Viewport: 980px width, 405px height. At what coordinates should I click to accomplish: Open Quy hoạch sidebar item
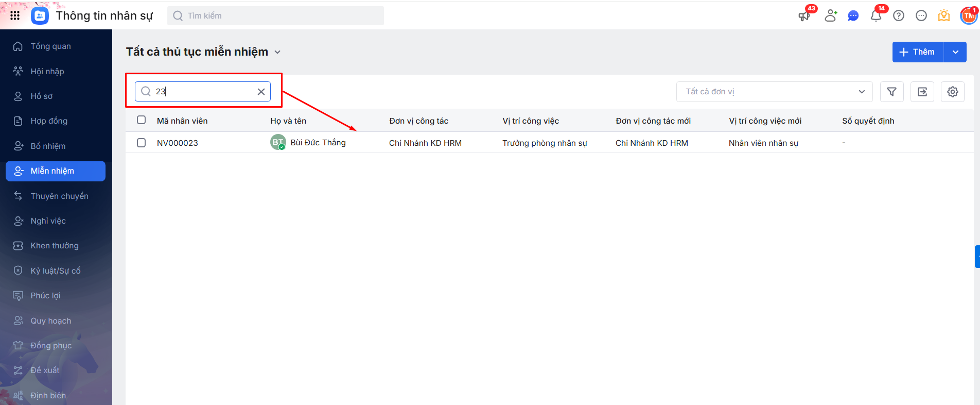tap(56, 321)
